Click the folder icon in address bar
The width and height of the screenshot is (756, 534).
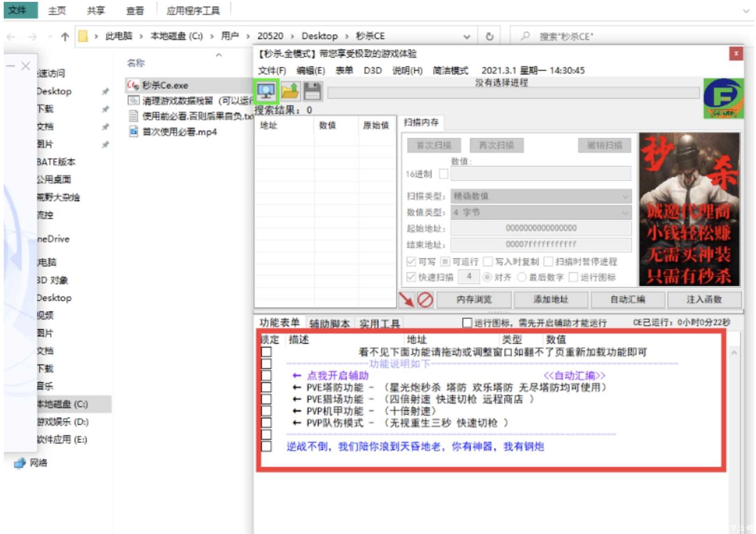[x=83, y=36]
